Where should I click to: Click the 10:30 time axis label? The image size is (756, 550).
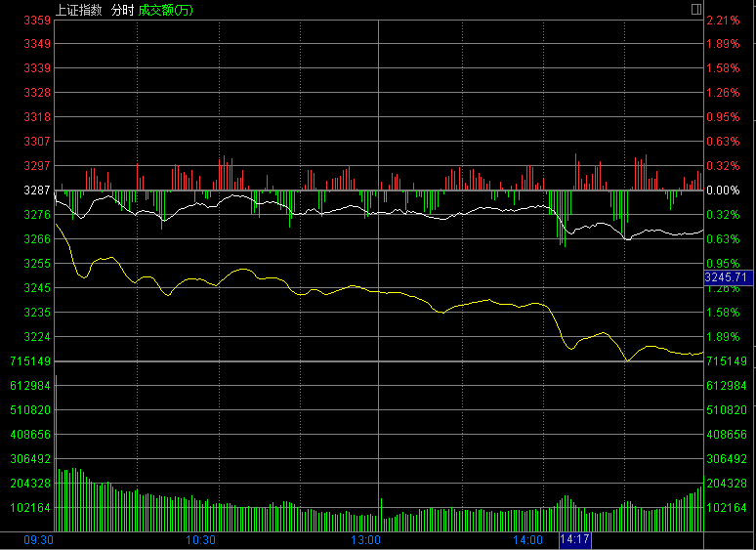point(200,540)
